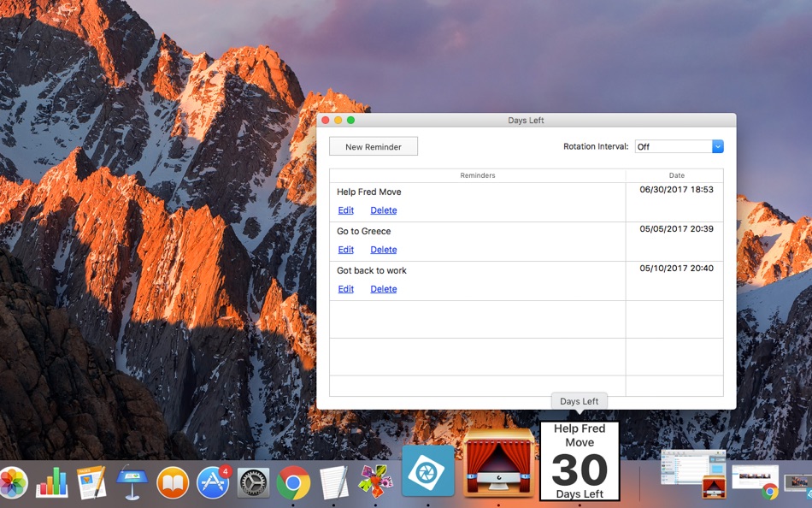Open iBooks in the dock
Image resolution: width=812 pixels, height=508 pixels.
pyautogui.click(x=173, y=482)
